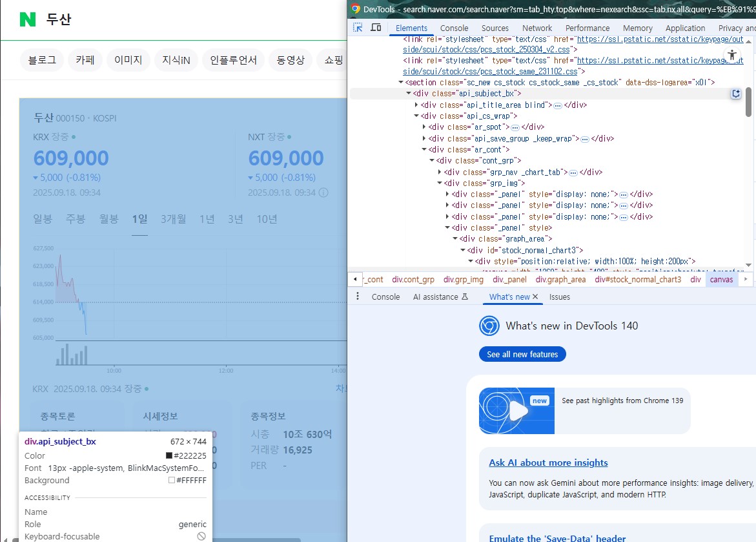
Task: Expand the first hidden div _panel node
Action: (x=447, y=194)
